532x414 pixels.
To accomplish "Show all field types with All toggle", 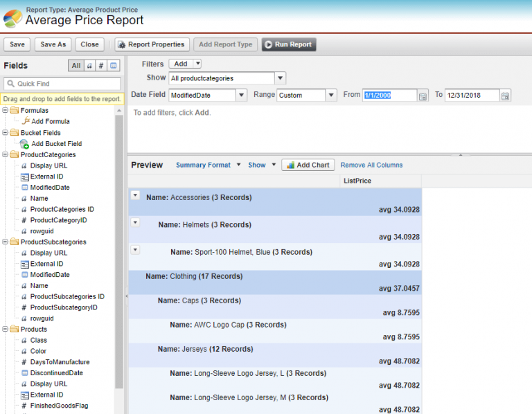I will tap(76, 66).
